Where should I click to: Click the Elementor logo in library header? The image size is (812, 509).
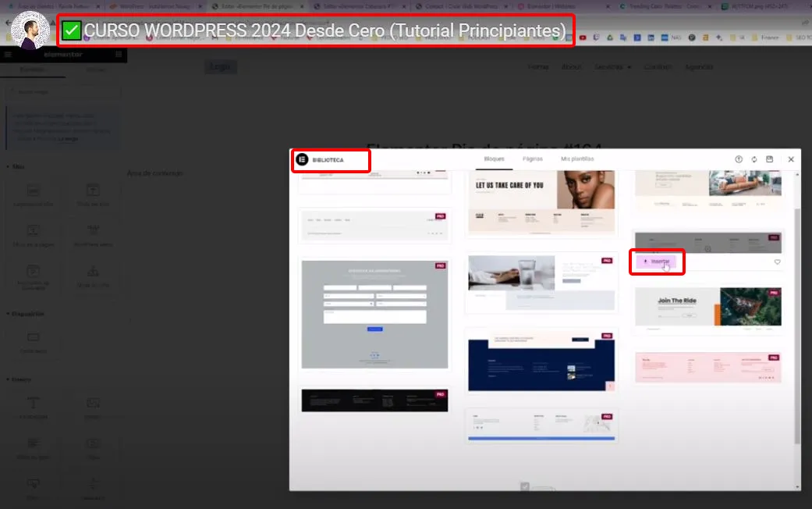pyautogui.click(x=302, y=159)
